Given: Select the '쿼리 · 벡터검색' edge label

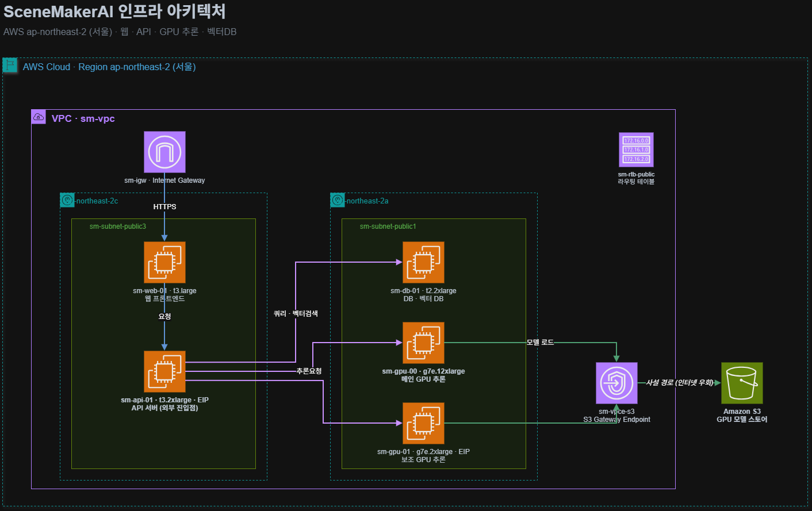Looking at the screenshot, I should (x=296, y=313).
